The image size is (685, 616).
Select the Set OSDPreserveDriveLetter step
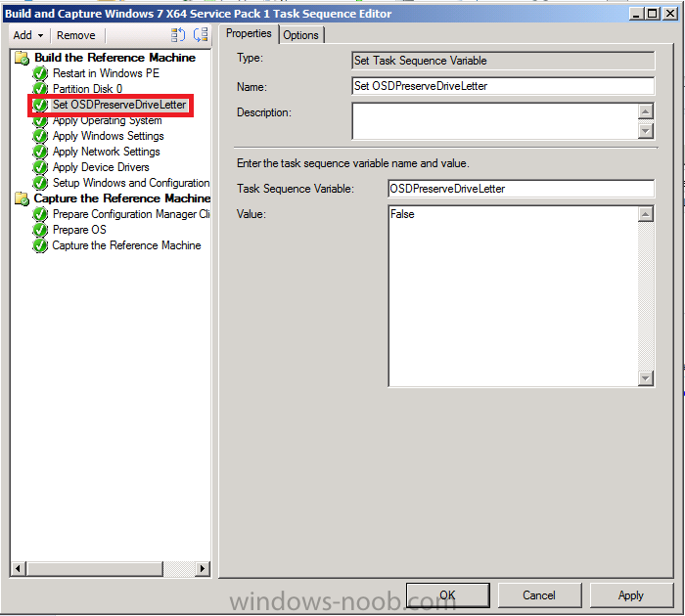coord(119,105)
